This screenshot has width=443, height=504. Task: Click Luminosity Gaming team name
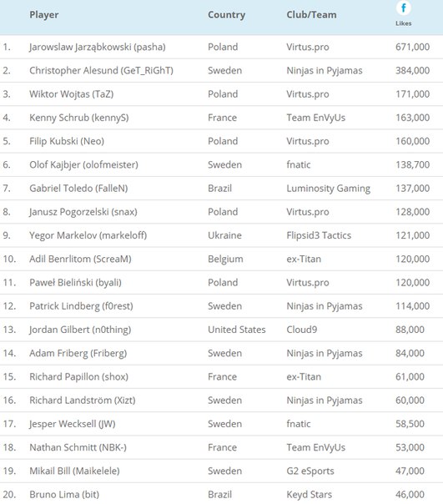point(328,189)
